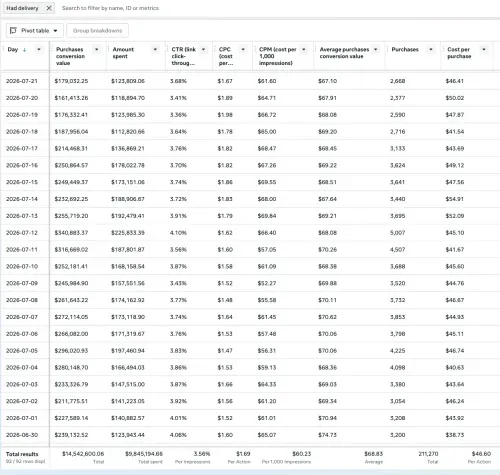The height and width of the screenshot is (475, 500).
Task: Click amount spent $197,460.94
Action: [128, 350]
